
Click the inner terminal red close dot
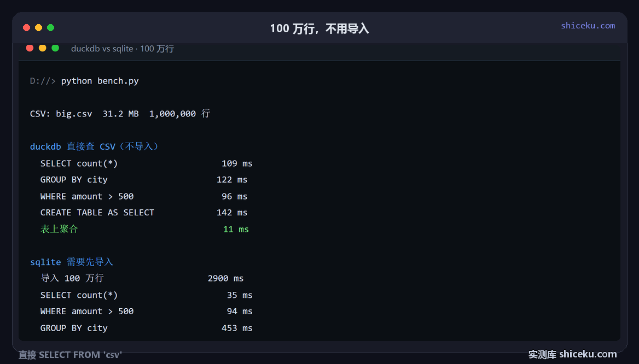(x=30, y=48)
